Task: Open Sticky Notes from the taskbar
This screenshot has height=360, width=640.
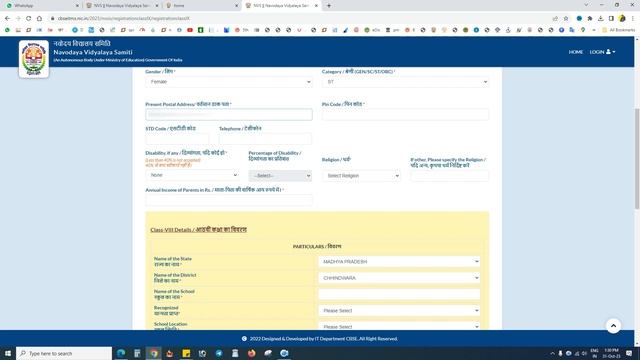Action: [x=186, y=353]
